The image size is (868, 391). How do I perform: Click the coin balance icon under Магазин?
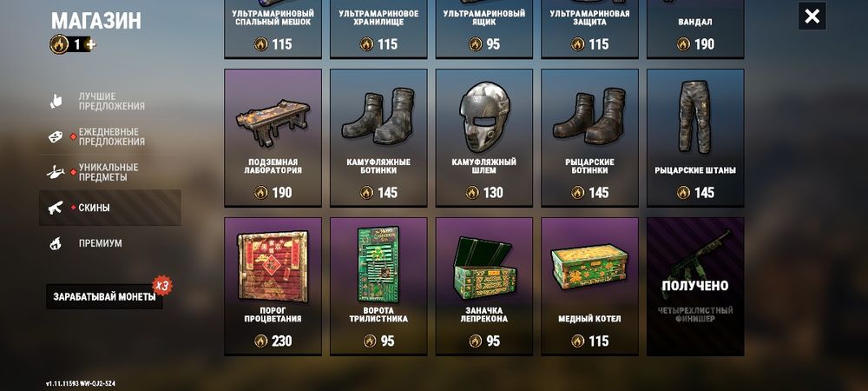pos(59,44)
